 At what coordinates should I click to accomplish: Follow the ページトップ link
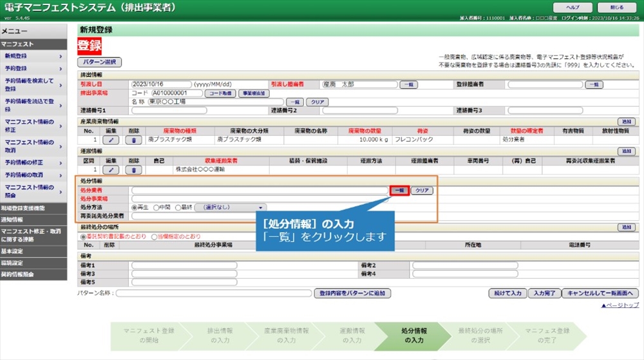620,305
